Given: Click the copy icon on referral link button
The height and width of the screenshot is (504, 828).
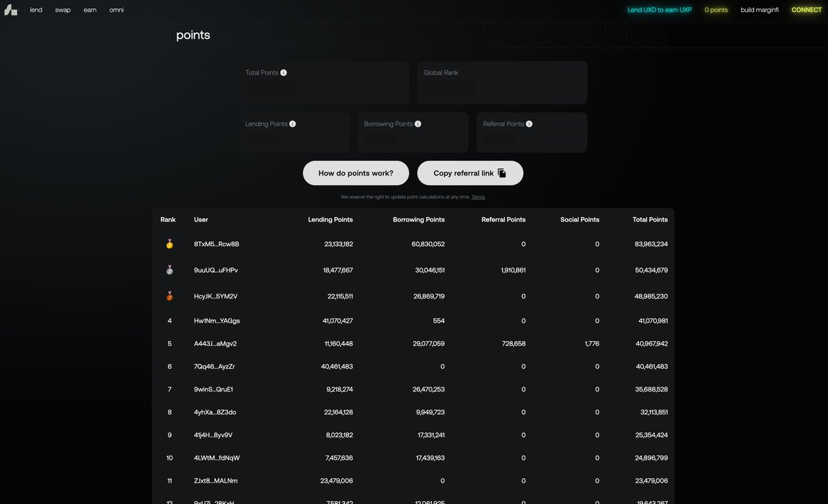Looking at the screenshot, I should 502,173.
